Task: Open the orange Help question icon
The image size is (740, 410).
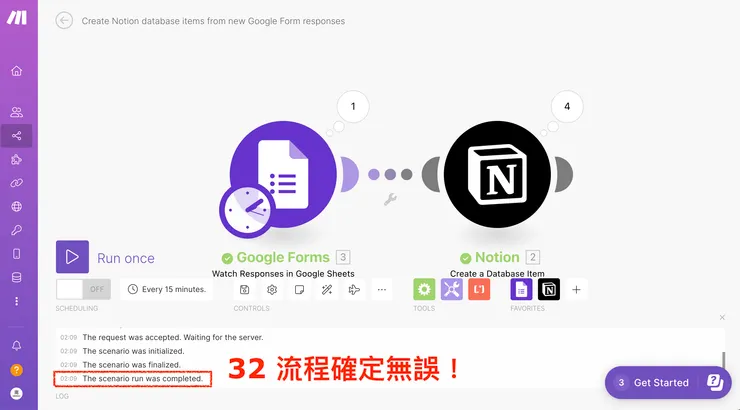Action: coord(17,370)
